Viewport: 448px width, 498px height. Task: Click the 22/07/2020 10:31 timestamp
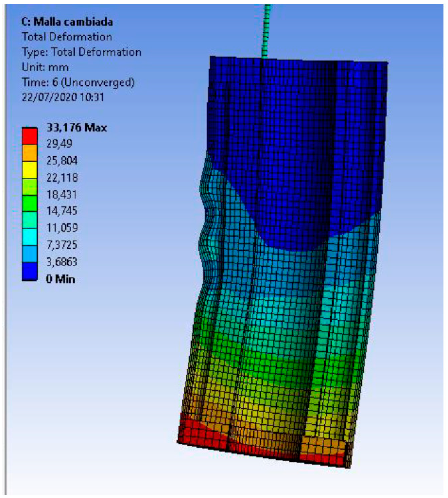coord(63,97)
